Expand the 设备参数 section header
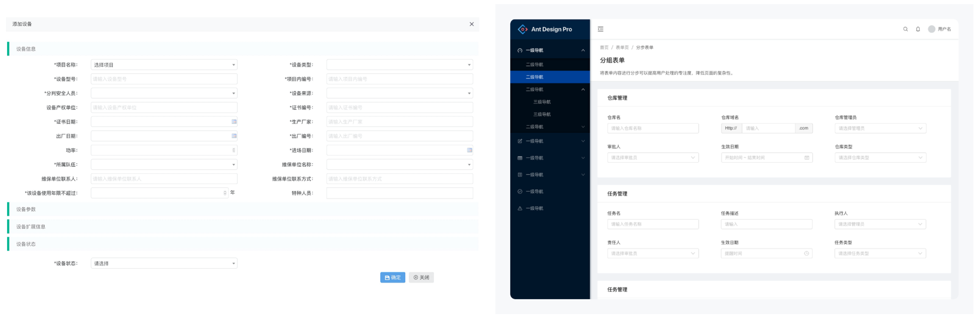This screenshot has height=320, width=980. coord(243,209)
